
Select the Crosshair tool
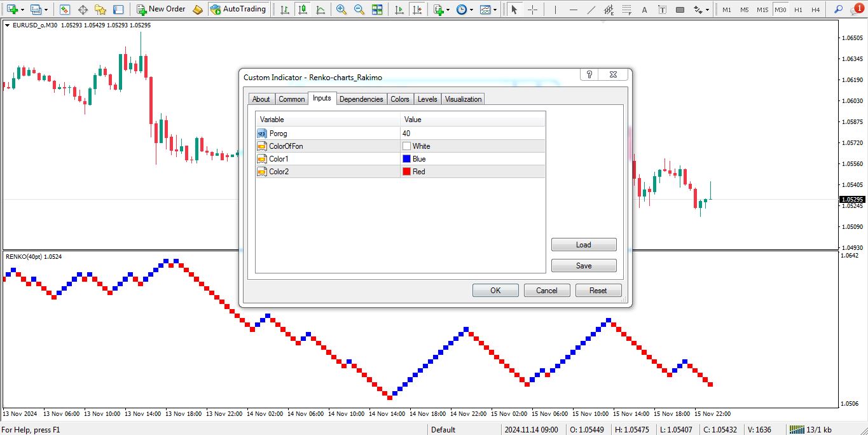tap(532, 10)
